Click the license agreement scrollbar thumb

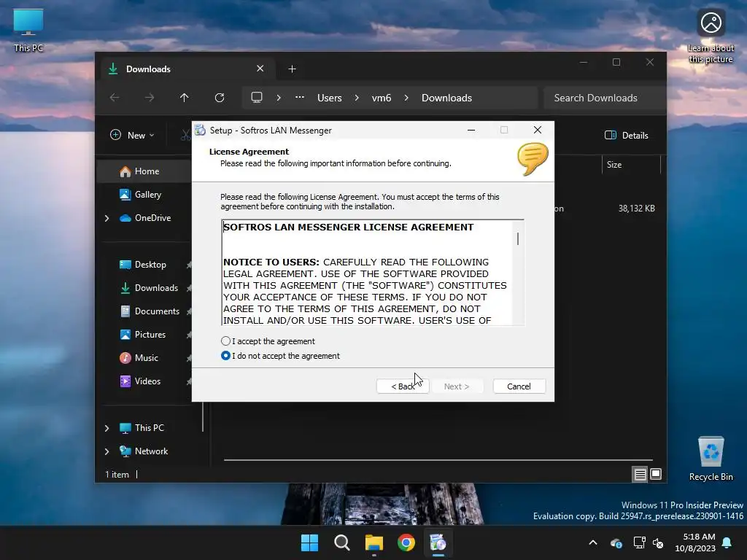point(518,239)
